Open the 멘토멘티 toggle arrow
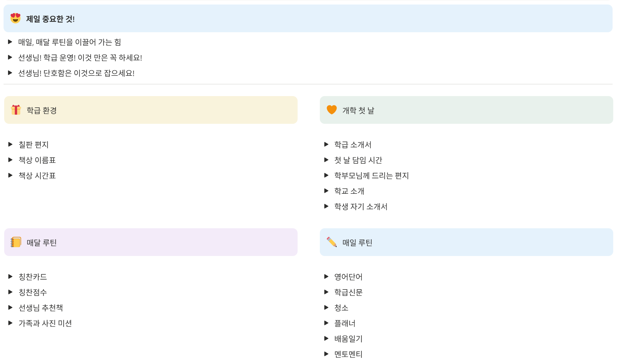 [326, 354]
